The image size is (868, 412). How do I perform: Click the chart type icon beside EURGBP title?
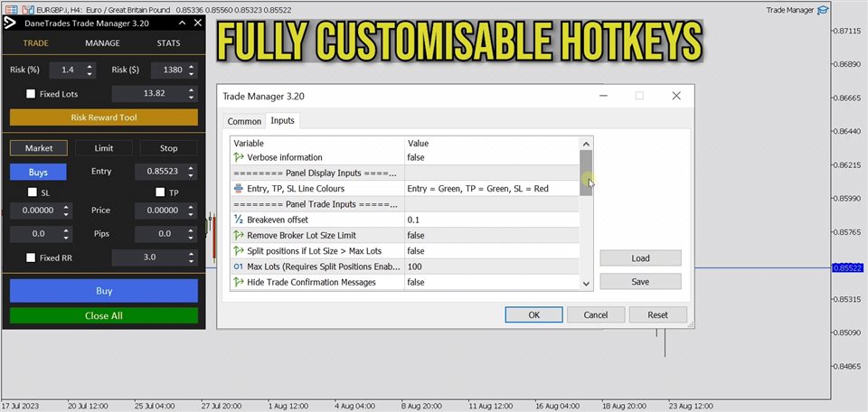click(x=28, y=10)
